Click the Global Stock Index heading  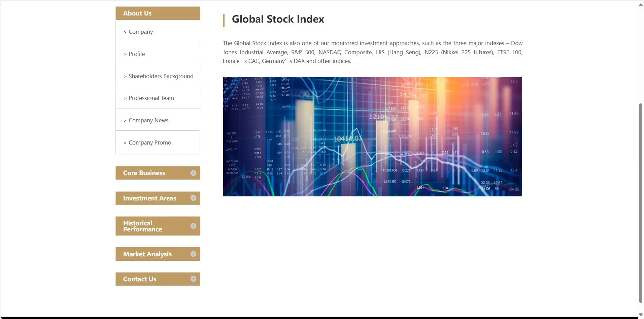278,19
